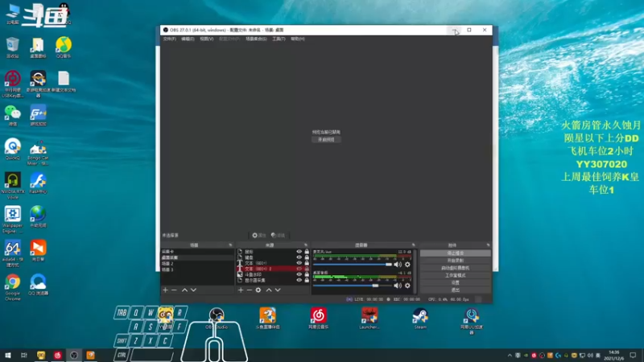Open 微信 (WeChat) desktop icon
The height and width of the screenshot is (362, 644).
tap(13, 115)
